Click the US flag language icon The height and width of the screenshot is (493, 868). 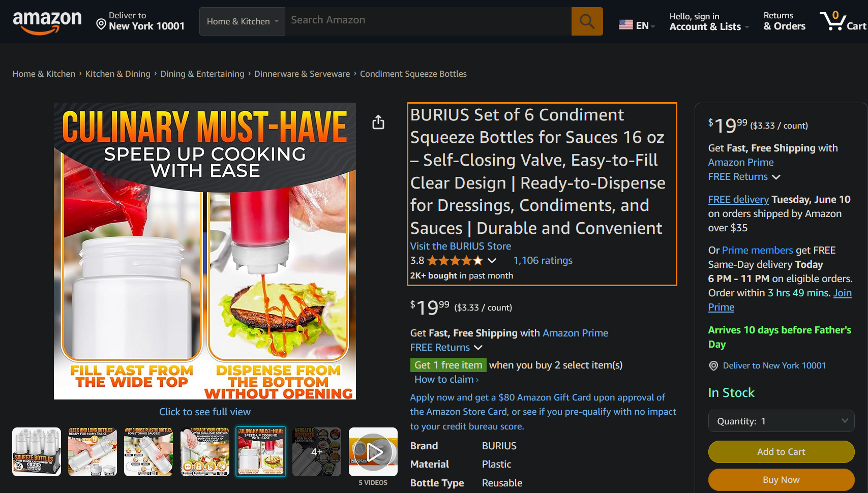coord(626,25)
